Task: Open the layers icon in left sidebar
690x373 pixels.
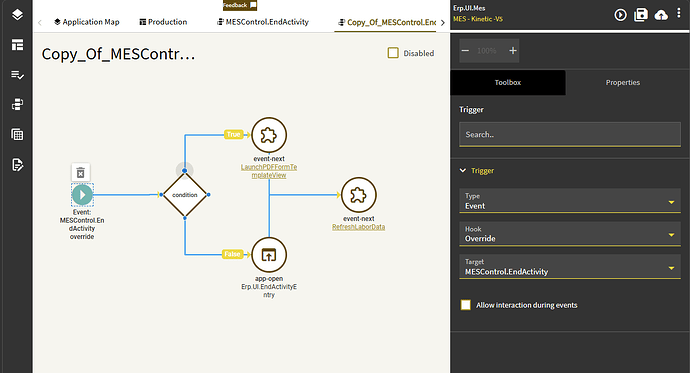Action: point(17,15)
